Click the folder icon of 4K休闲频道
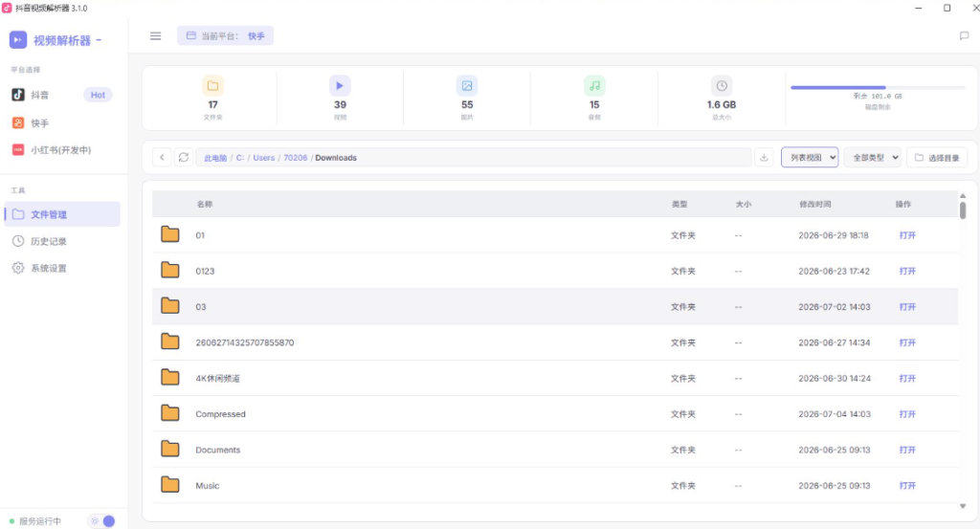The height and width of the screenshot is (529, 980). click(170, 377)
